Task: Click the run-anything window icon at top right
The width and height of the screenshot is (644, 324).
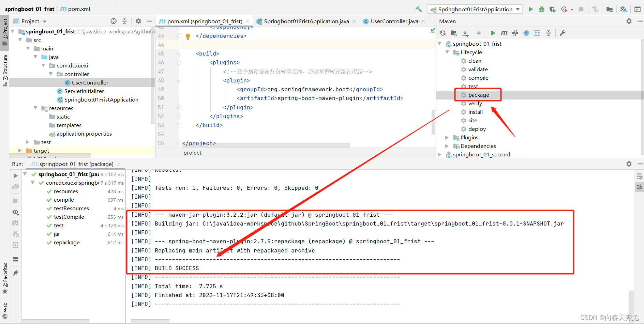Action: [x=637, y=9]
